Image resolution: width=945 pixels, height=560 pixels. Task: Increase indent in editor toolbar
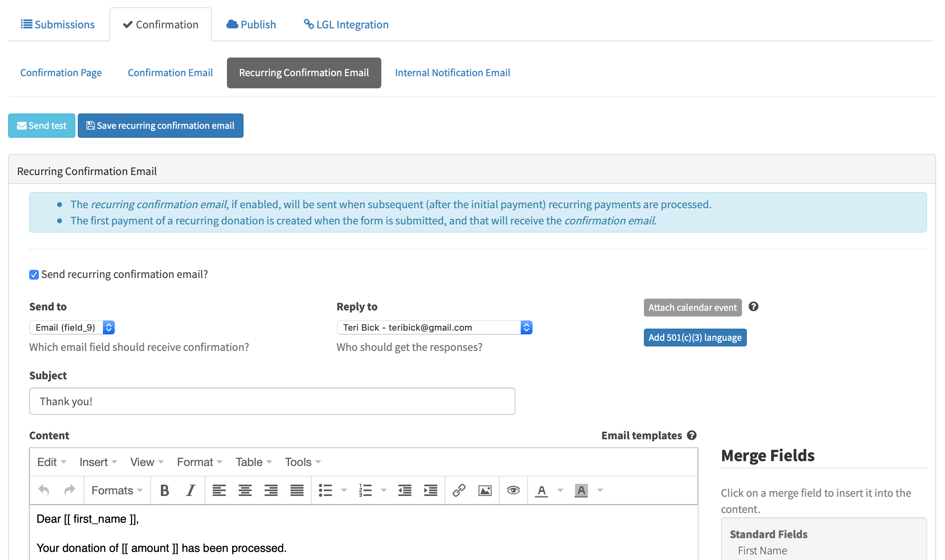tap(430, 490)
